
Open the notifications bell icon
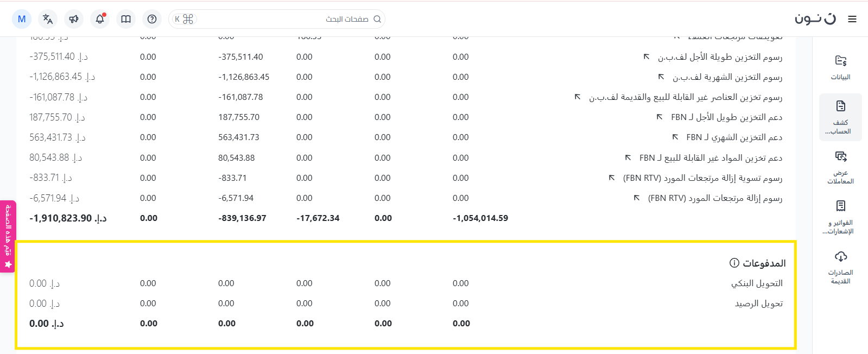[100, 19]
